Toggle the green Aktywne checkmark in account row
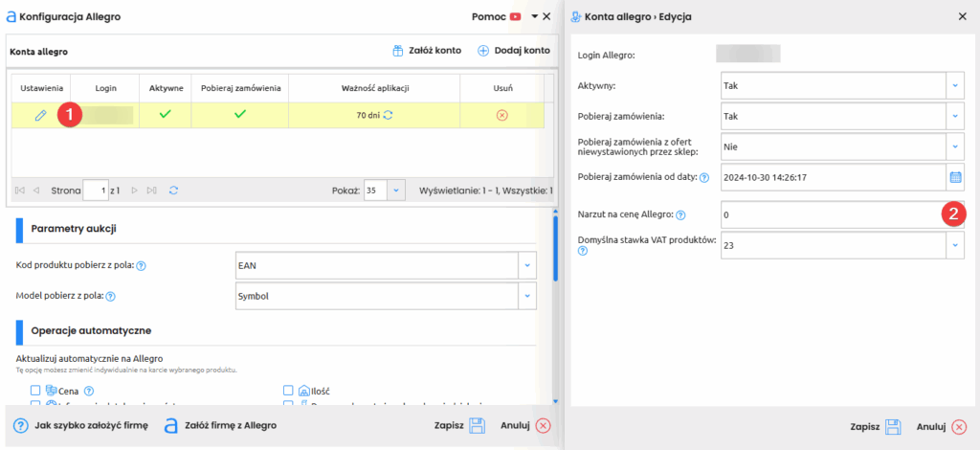 tap(165, 115)
